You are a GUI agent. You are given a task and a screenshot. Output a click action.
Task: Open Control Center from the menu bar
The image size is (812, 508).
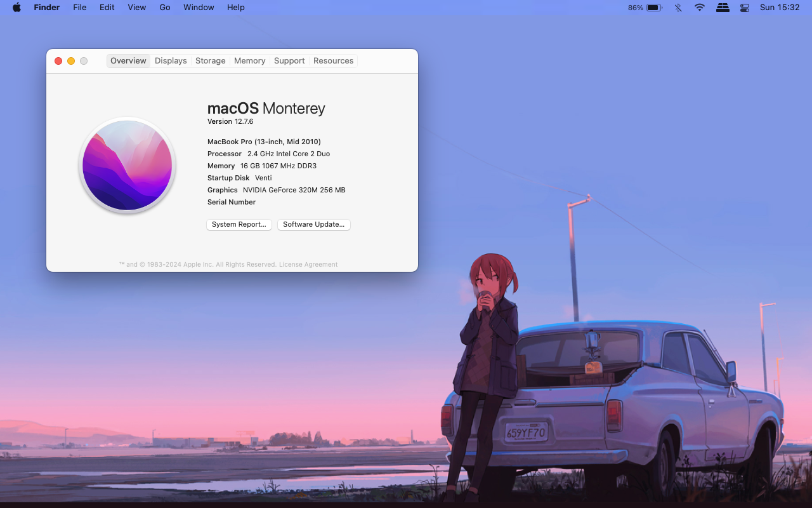[745, 8]
